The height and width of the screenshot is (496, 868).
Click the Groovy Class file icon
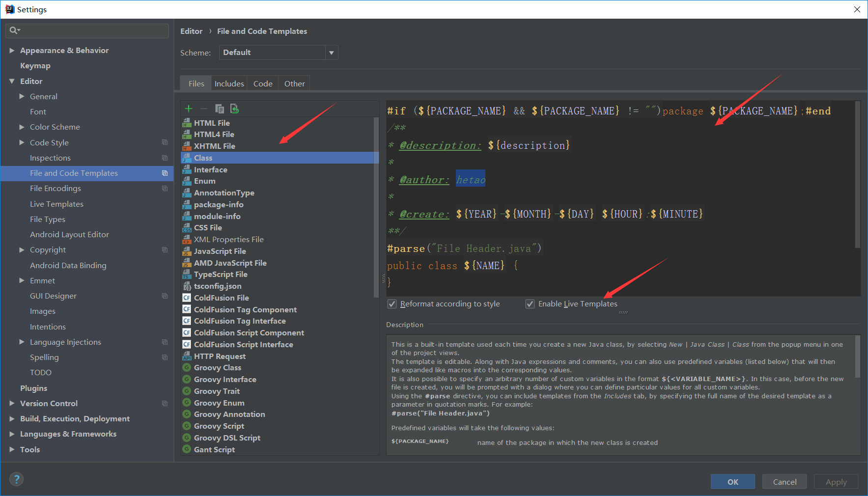pos(187,367)
